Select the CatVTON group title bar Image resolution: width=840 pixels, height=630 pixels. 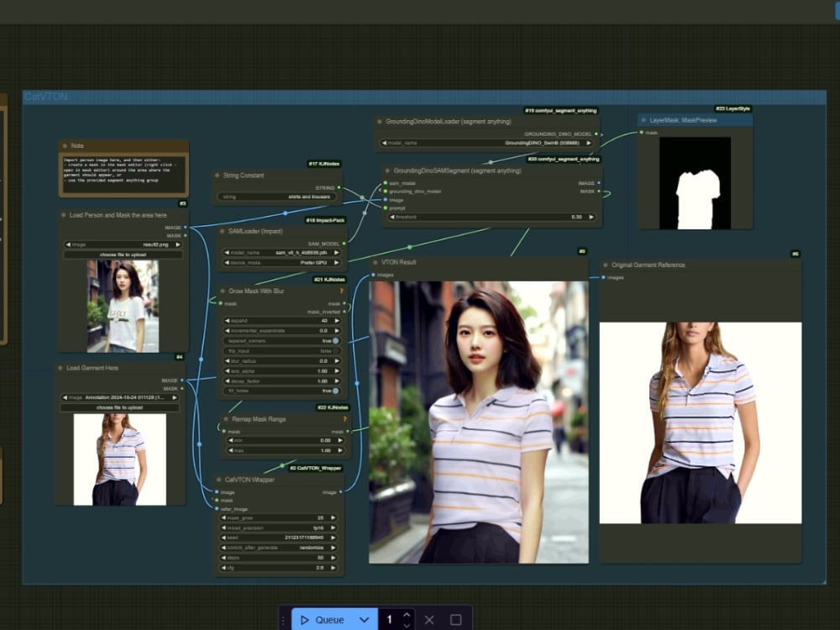[x=424, y=97]
